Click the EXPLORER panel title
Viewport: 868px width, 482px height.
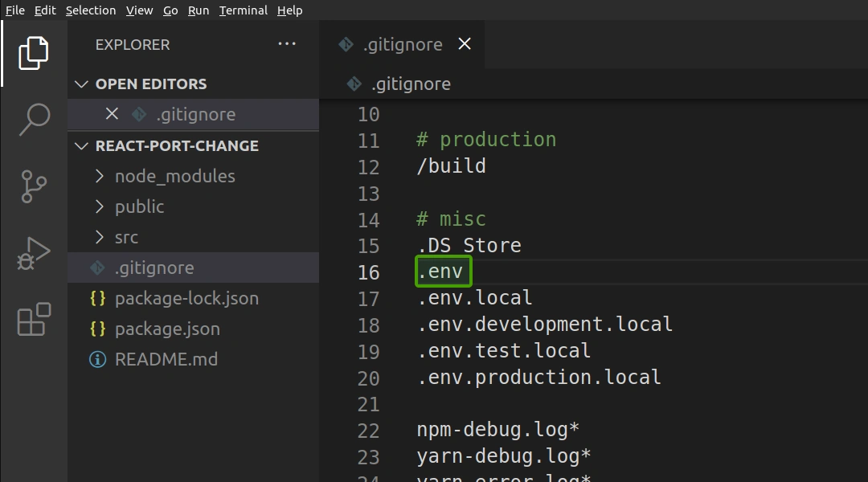[133, 45]
